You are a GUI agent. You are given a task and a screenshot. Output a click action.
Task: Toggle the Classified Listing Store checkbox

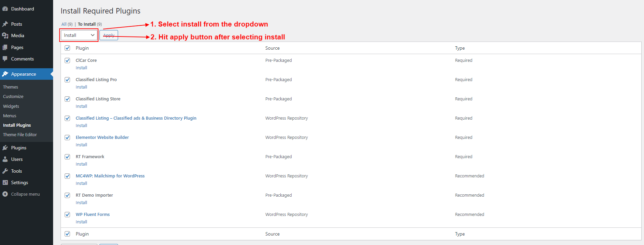tap(67, 99)
